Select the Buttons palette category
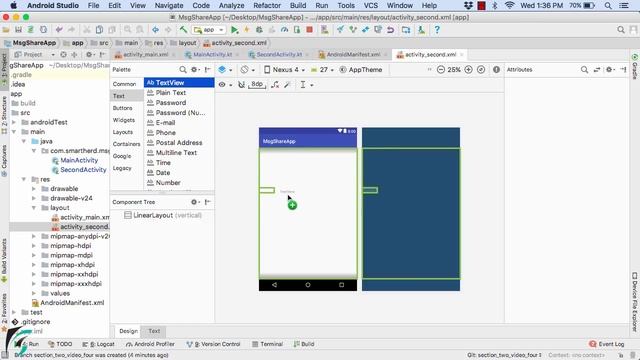This screenshot has height=360, width=640. pos(122,108)
